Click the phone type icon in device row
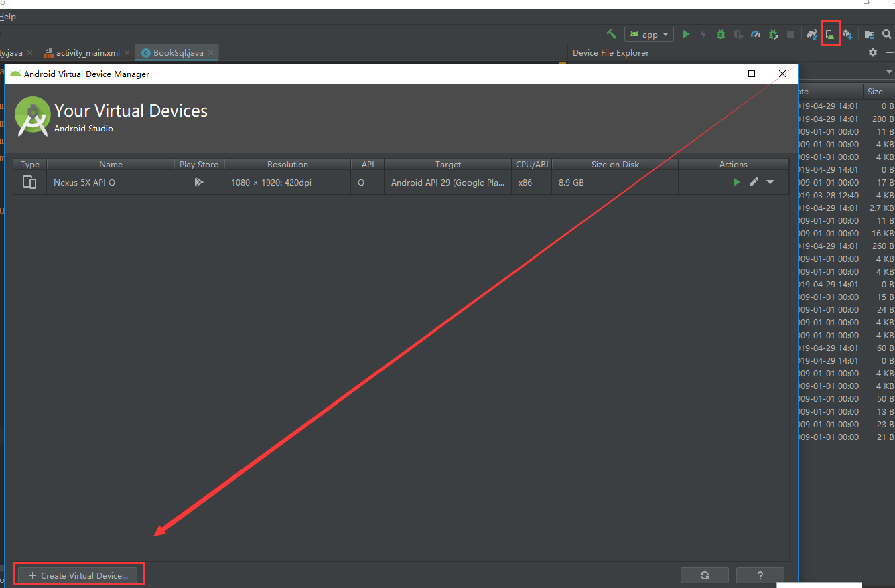 pos(29,182)
